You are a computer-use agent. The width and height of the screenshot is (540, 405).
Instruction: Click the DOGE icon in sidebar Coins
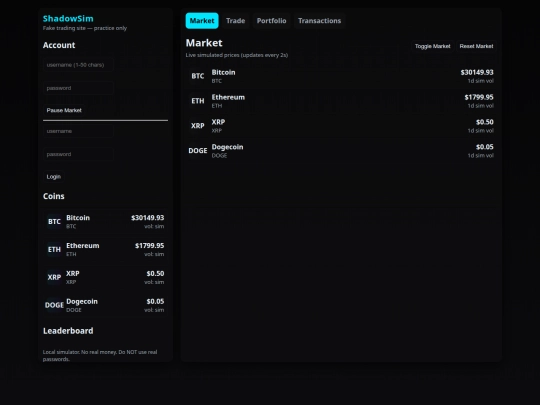(54, 305)
